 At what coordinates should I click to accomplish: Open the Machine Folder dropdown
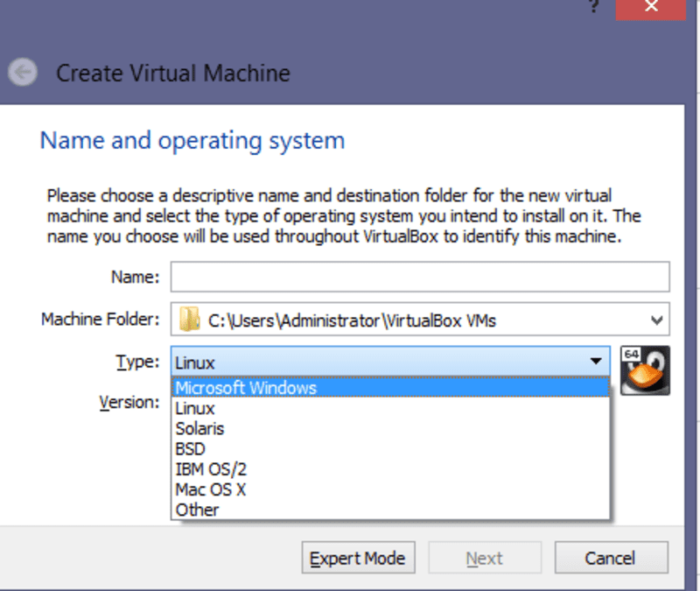(656, 320)
